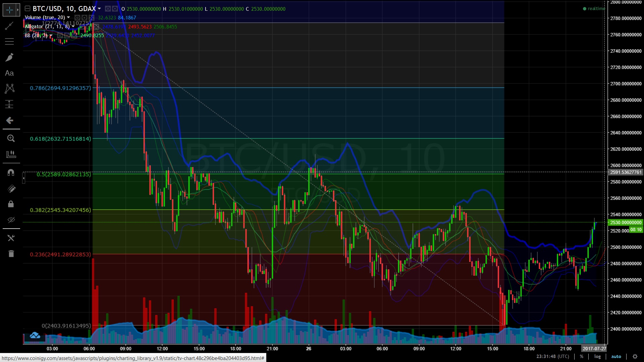644x362 pixels.
Task: Select the crosshair cursor tool
Action: point(9,10)
